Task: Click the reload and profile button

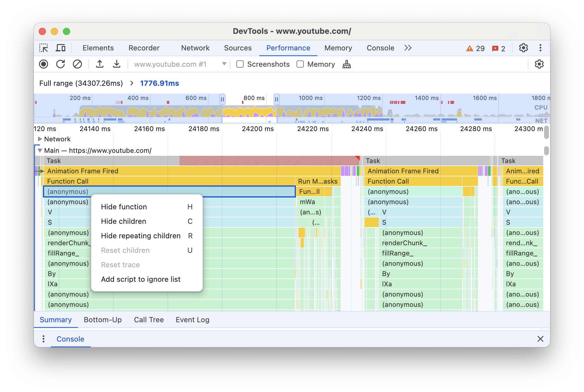Action: [x=60, y=65]
